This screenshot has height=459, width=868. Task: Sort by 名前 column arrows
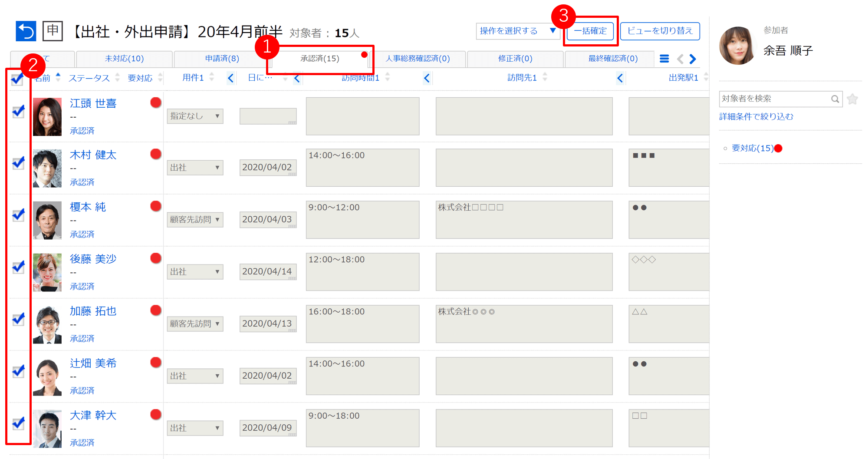pos(58,77)
